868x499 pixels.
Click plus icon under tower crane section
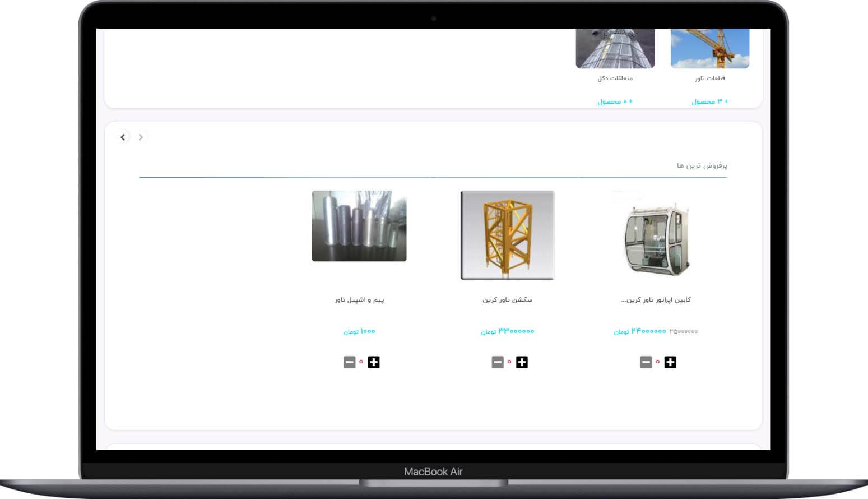[x=522, y=362]
